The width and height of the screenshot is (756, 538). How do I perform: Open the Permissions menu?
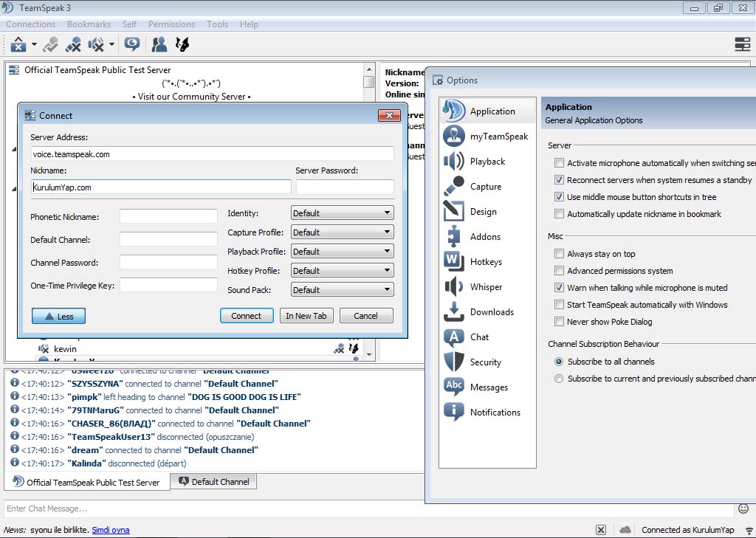tap(171, 24)
